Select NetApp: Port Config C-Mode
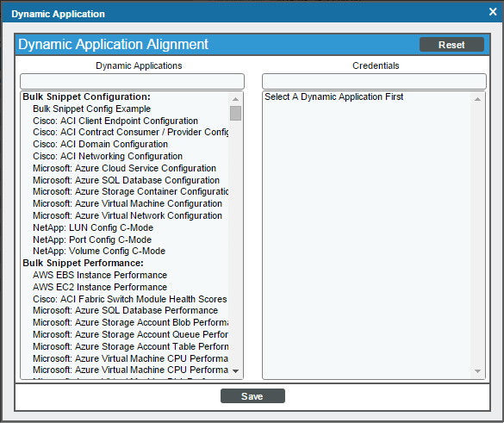This screenshot has width=504, height=423. coord(92,239)
